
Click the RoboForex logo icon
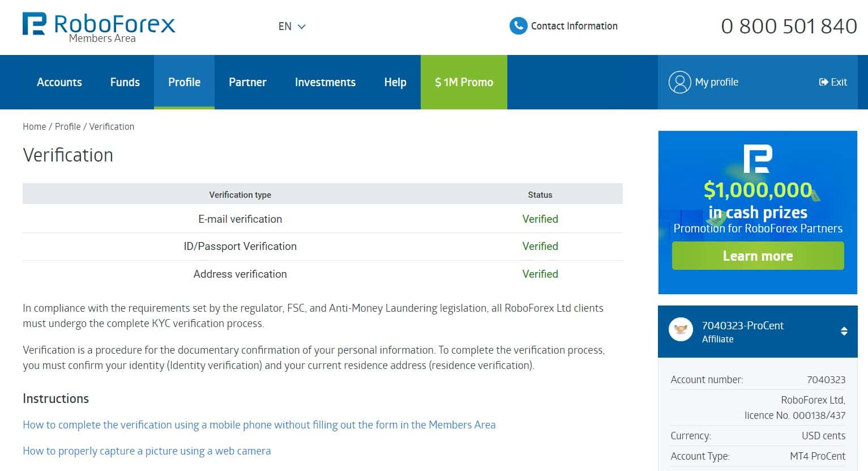tap(34, 24)
